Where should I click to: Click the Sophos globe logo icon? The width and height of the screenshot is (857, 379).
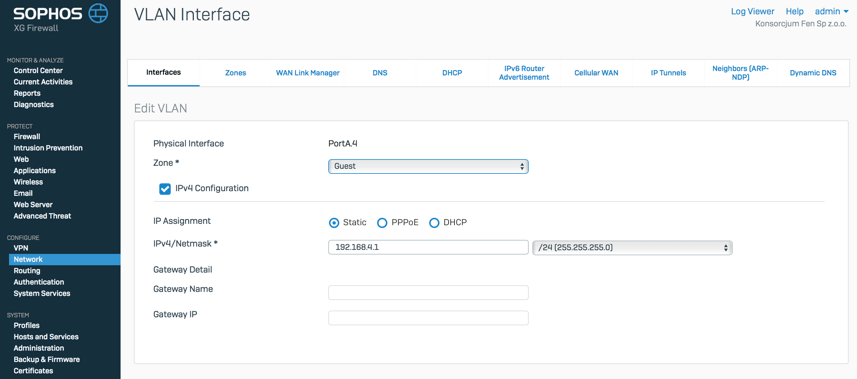[98, 13]
